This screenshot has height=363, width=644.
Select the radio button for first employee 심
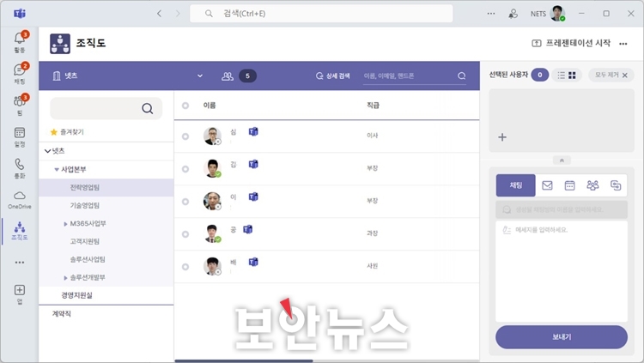185,136
